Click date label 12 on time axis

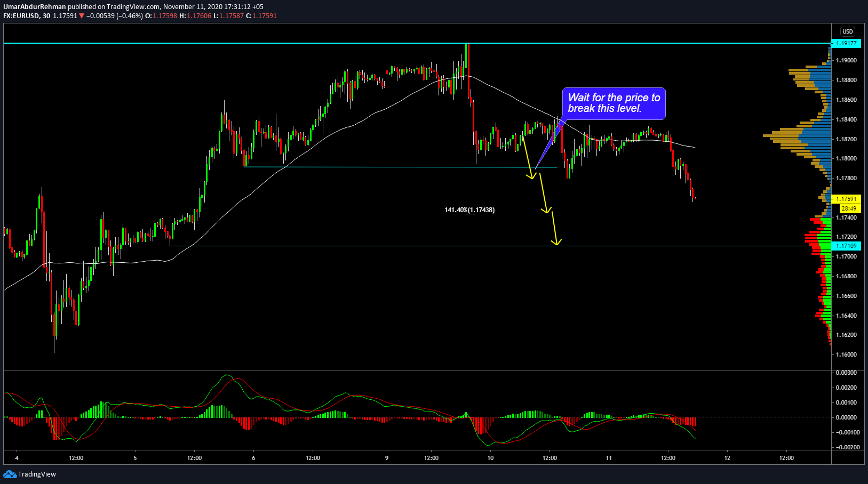coord(727,458)
